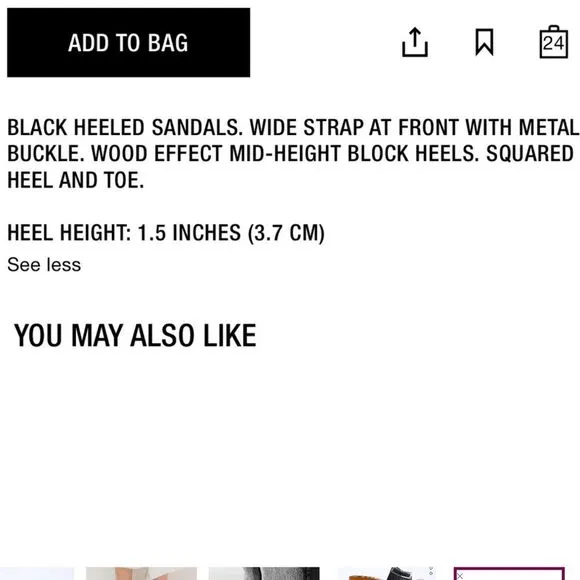The image size is (580, 580).
Task: Click ADD TO BAG label text
Action: [x=128, y=43]
